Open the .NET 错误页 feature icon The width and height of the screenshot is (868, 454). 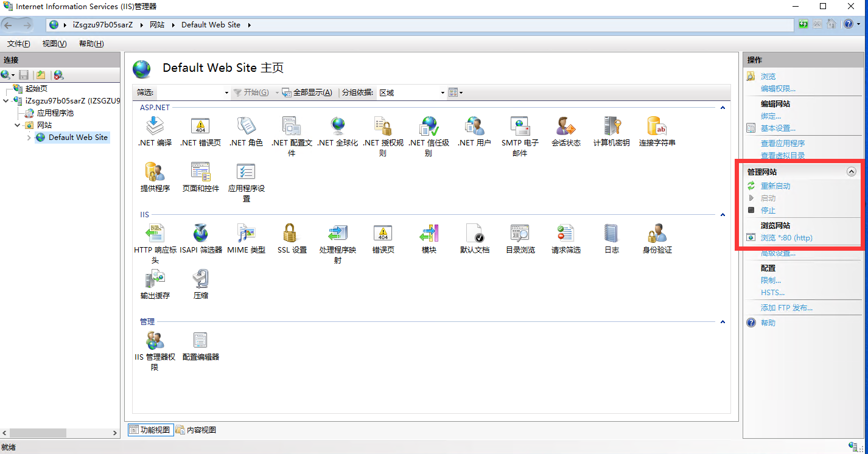[200, 127]
